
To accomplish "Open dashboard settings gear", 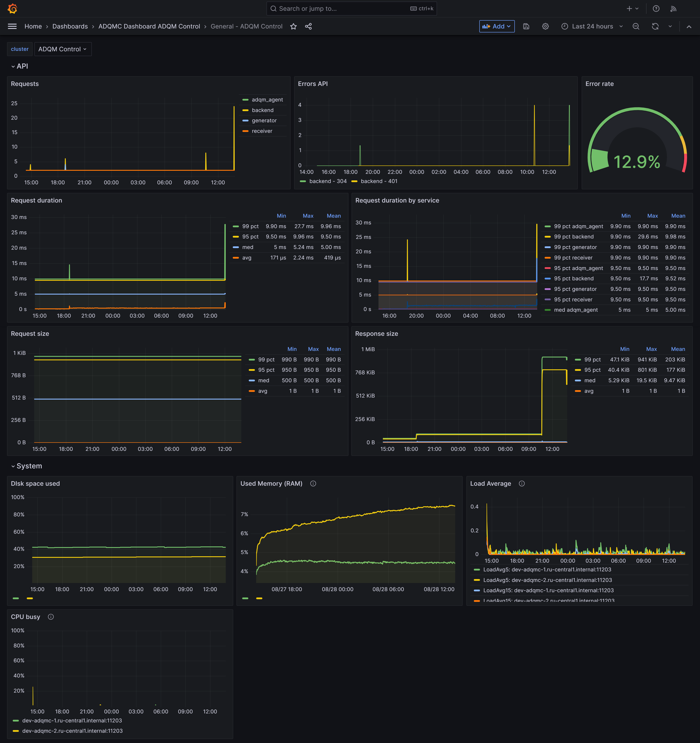I will [x=545, y=26].
